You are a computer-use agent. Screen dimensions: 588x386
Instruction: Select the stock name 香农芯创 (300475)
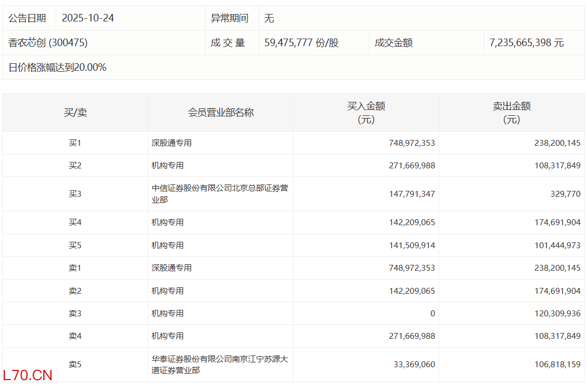pyautogui.click(x=48, y=43)
